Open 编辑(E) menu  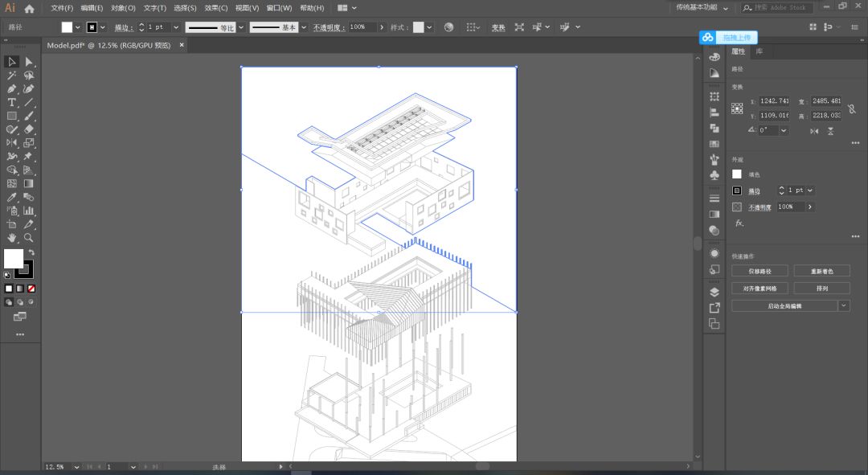pos(92,8)
